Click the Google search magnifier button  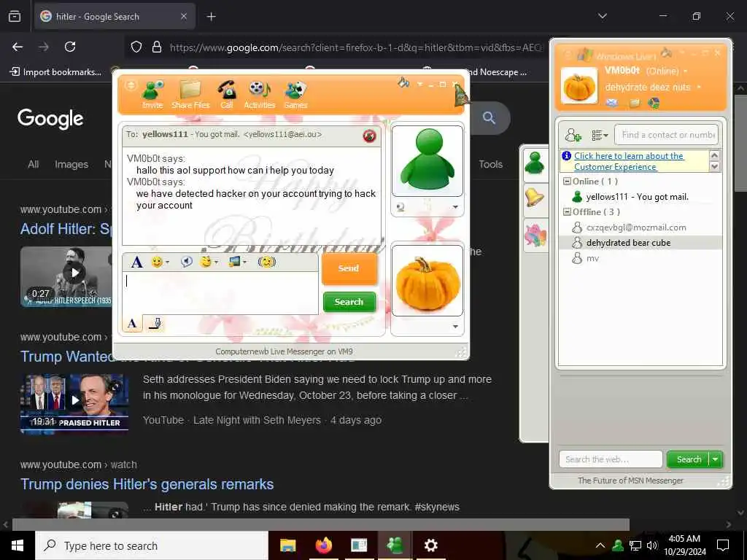pyautogui.click(x=489, y=117)
